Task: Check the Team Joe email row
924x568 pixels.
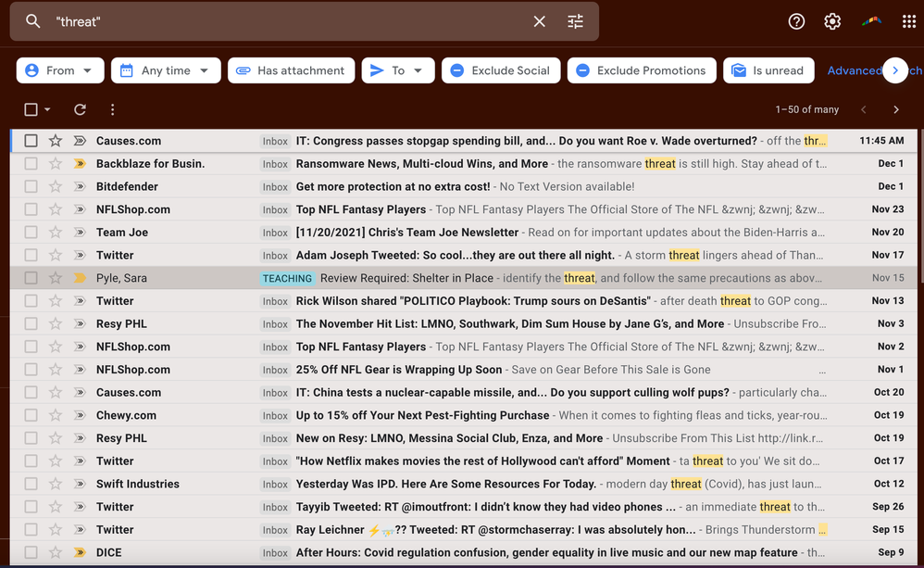Action: click(x=31, y=233)
